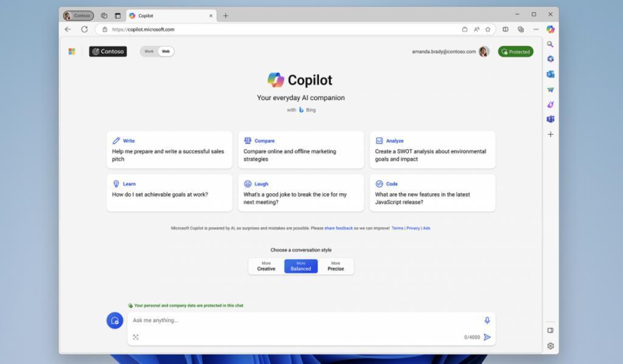Click the Copilot browser tab
Viewport: 623px width, 364px height.
click(x=171, y=16)
